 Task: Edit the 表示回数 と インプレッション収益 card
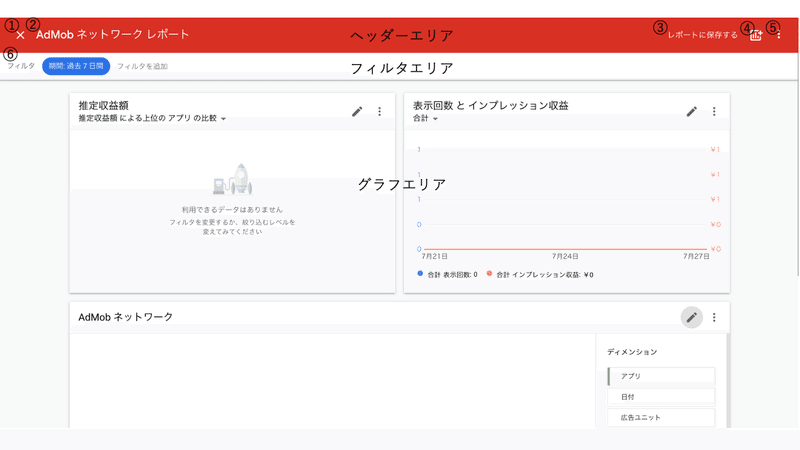pos(691,111)
